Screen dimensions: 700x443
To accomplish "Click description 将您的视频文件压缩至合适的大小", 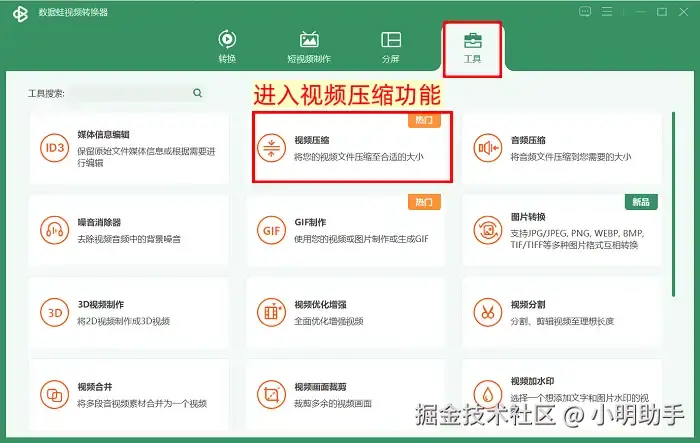I will [358, 157].
